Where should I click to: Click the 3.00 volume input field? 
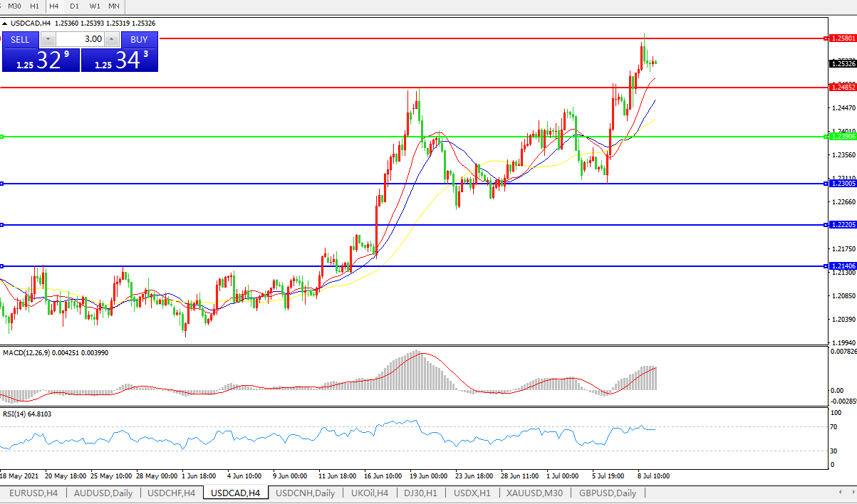tap(80, 39)
